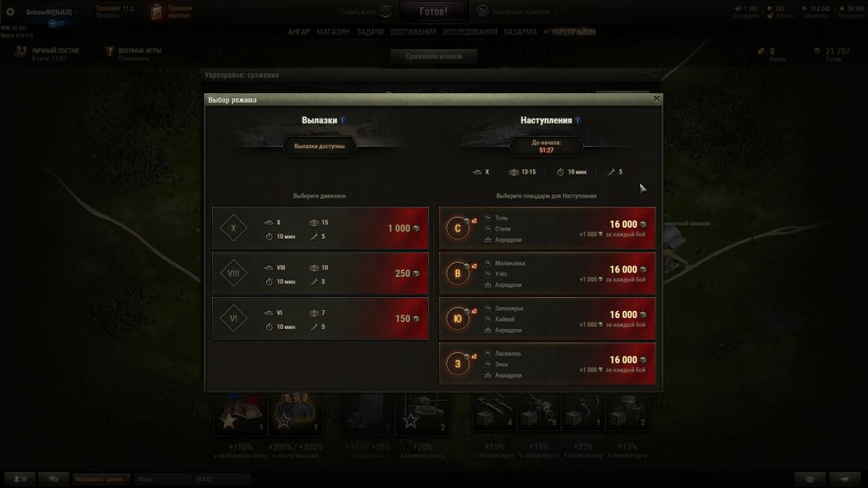This screenshot has width=868, height=488.
Task: Close the Выбор режима dialog
Action: 656,99
